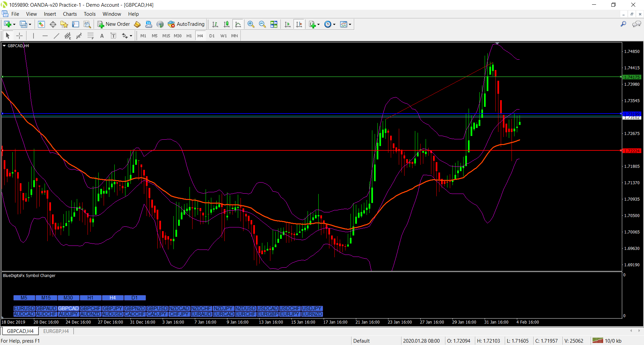Open the chat bubbles icon at top right
This screenshot has width=644, height=345.
[x=636, y=24]
